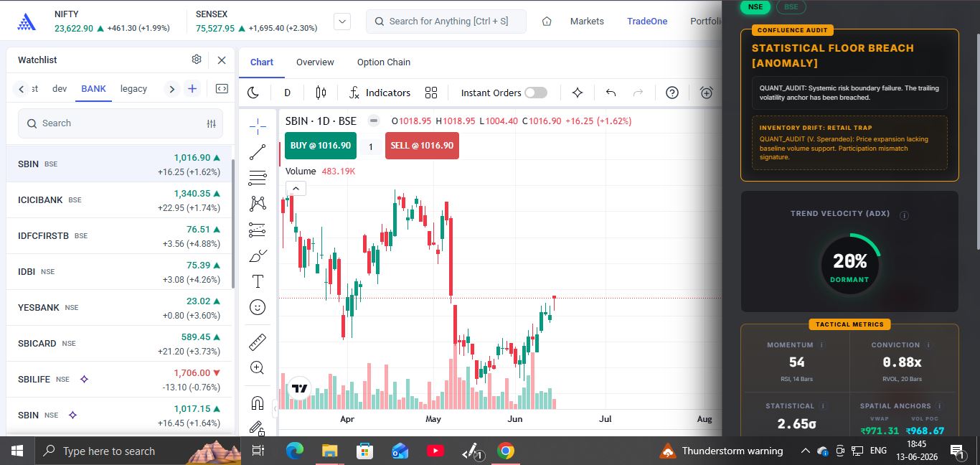Open the legacy watchlist tab
Screen dimensions: 980x465
click(x=133, y=89)
